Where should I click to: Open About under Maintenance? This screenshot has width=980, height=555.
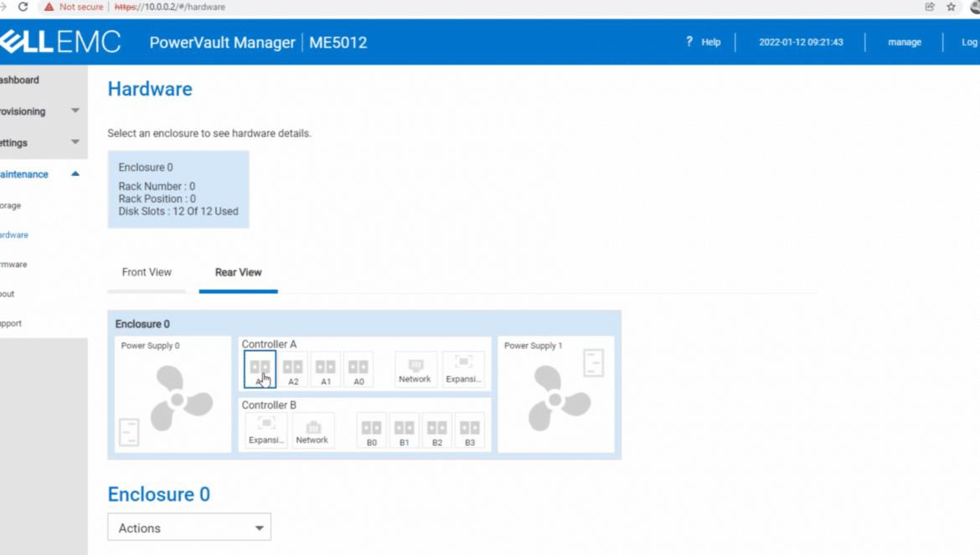coord(8,294)
